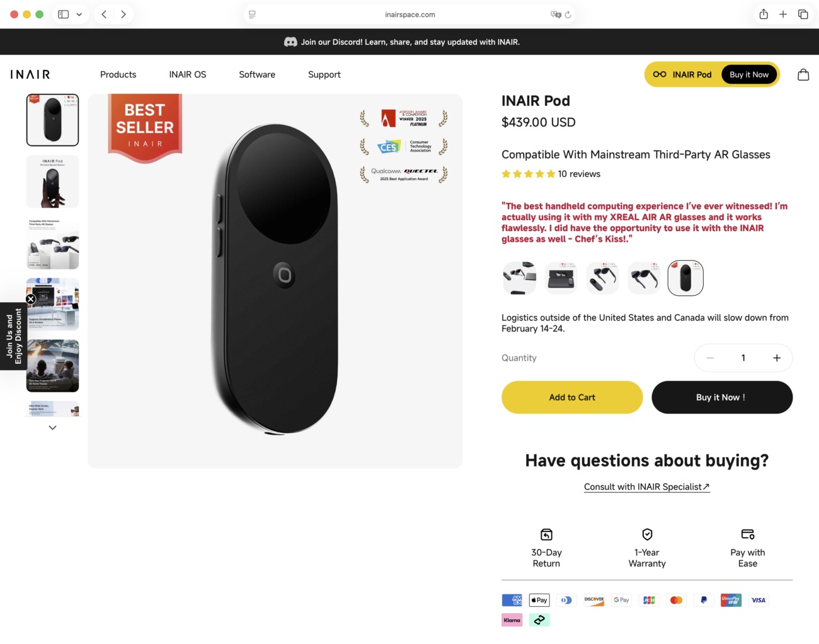Click the black Buy it Now ! button
Screen dimensions: 819x644
pyautogui.click(x=722, y=397)
